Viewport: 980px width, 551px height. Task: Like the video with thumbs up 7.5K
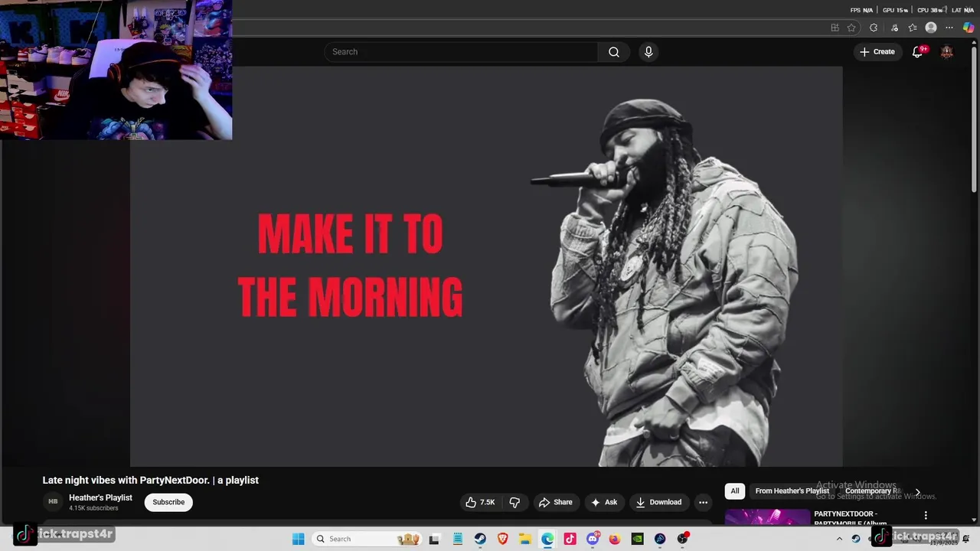tap(480, 502)
